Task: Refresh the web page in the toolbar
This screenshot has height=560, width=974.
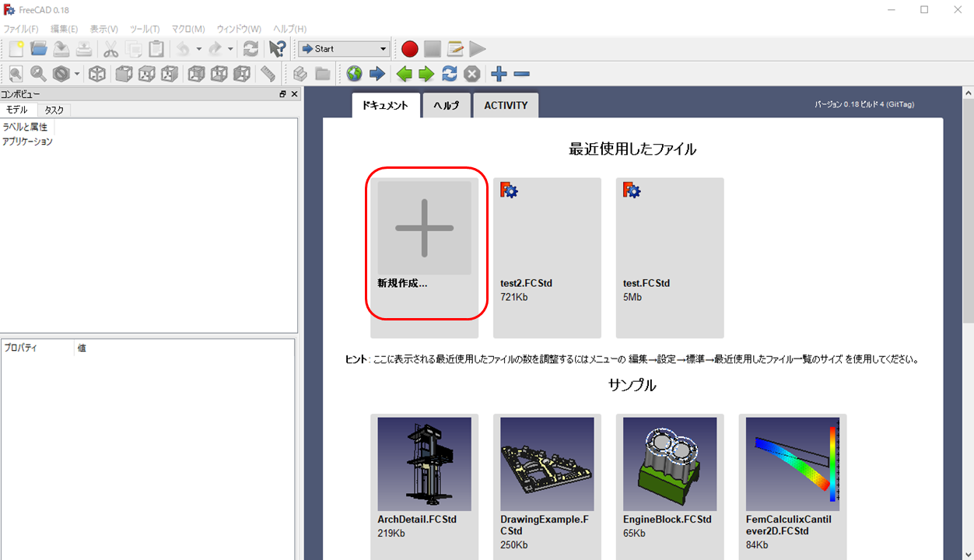Action: 449,74
